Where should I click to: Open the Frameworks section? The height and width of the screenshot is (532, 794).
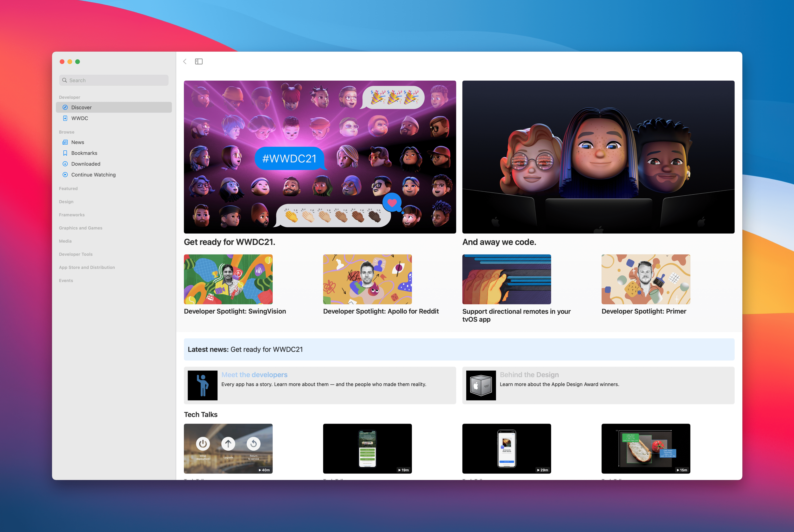tap(72, 214)
